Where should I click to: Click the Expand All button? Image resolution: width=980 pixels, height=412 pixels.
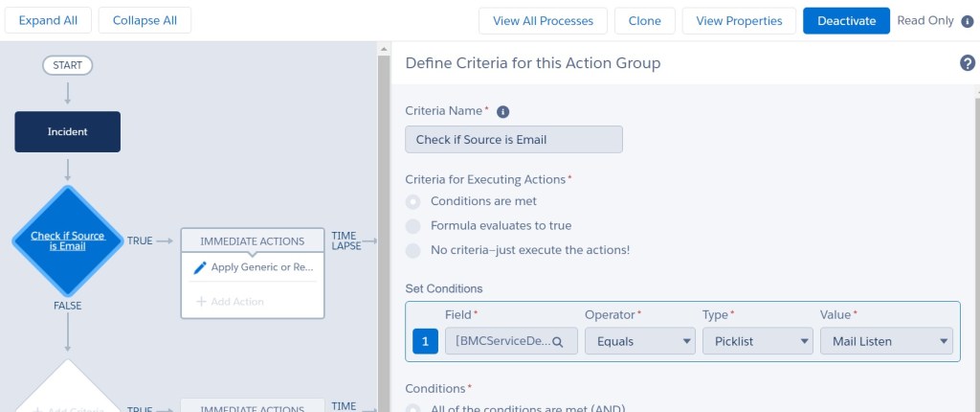[48, 21]
